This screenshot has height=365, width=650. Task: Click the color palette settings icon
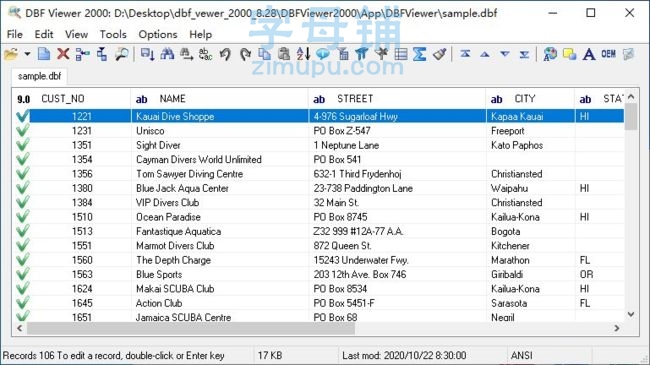coord(550,54)
